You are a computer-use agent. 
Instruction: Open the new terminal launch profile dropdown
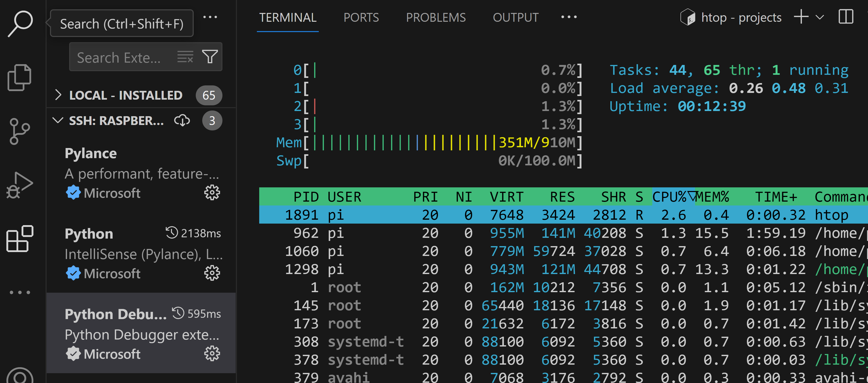(x=820, y=17)
